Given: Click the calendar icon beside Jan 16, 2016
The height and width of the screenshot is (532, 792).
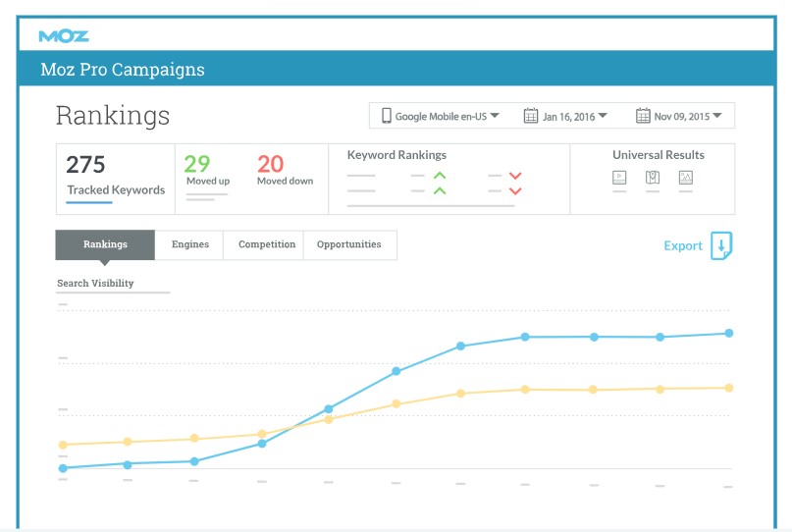Looking at the screenshot, I should [531, 116].
